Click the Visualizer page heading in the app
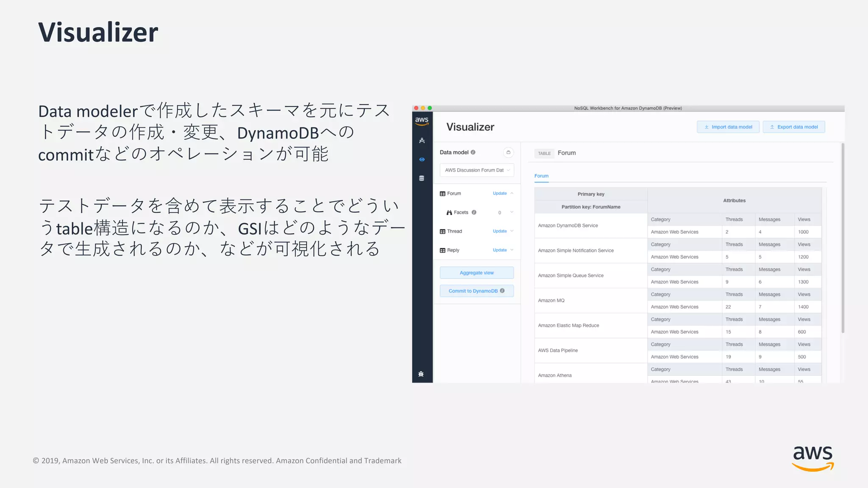868x488 pixels. coord(470,127)
